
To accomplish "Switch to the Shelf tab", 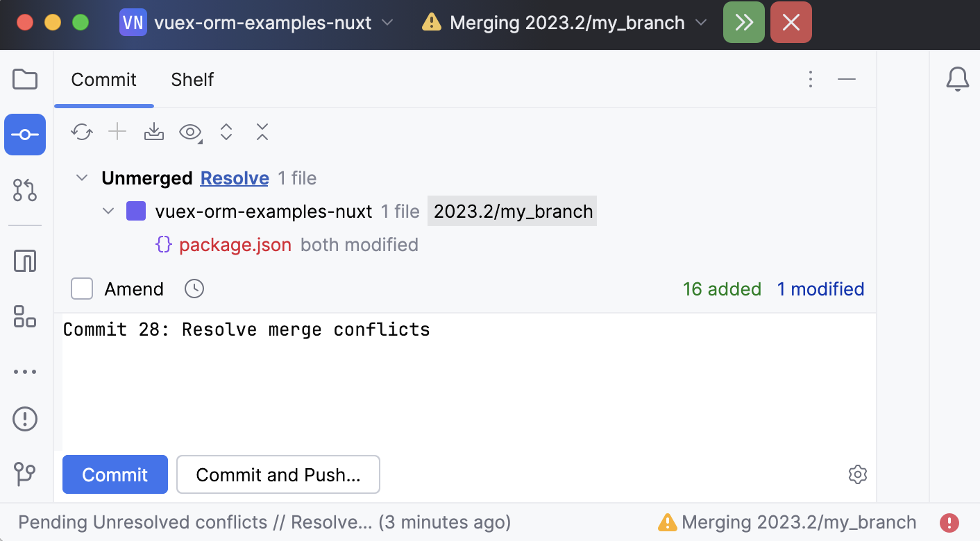I will [192, 80].
